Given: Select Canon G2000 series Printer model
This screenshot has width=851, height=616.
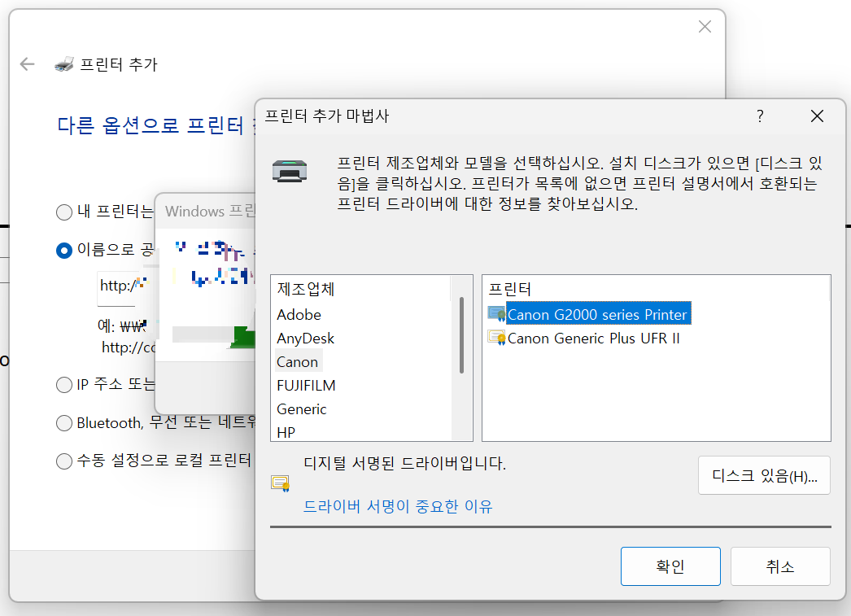Looking at the screenshot, I should click(598, 314).
